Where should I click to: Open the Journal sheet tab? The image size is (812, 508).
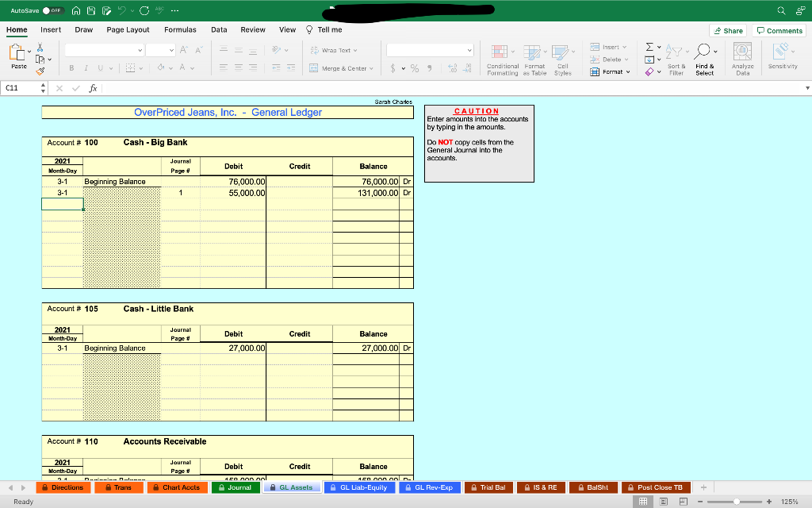point(235,487)
